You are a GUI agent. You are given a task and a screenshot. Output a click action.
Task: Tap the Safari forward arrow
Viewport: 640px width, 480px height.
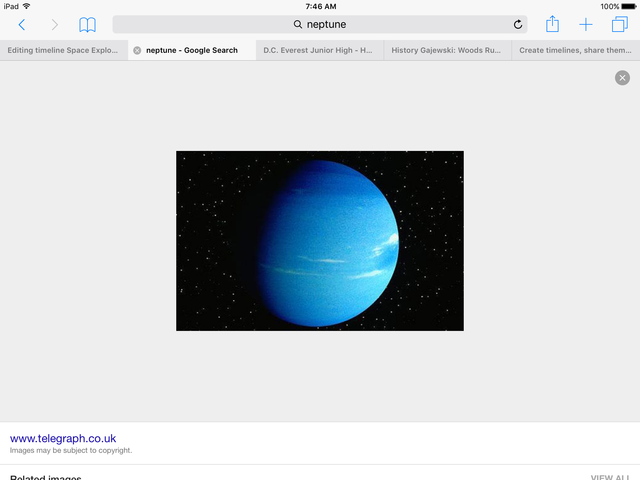tap(54, 25)
